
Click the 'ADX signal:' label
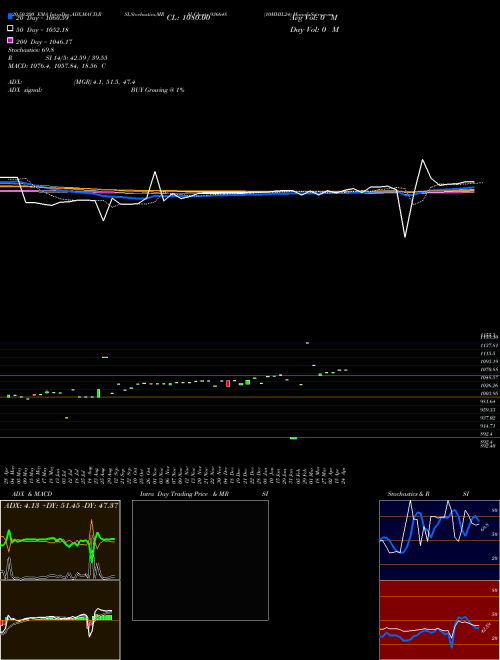pos(25,90)
